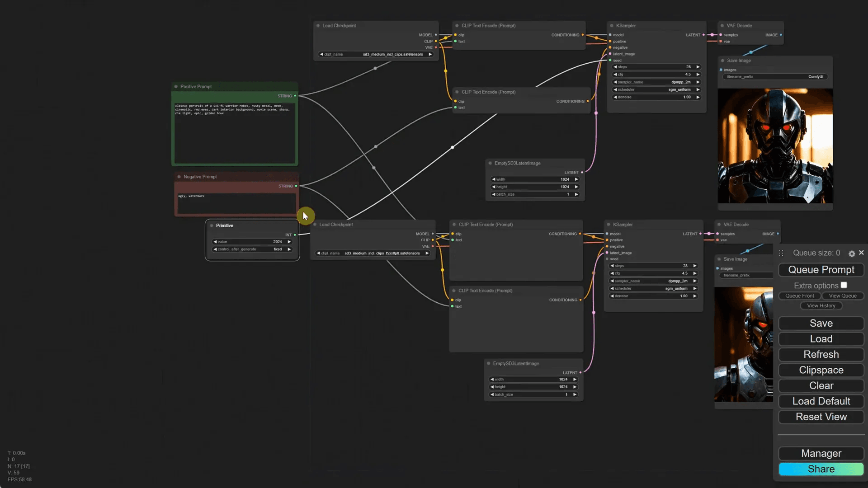Decrease steps value with the left arrow on KSampler
Screen dimensions: 868x488
pyautogui.click(x=615, y=66)
